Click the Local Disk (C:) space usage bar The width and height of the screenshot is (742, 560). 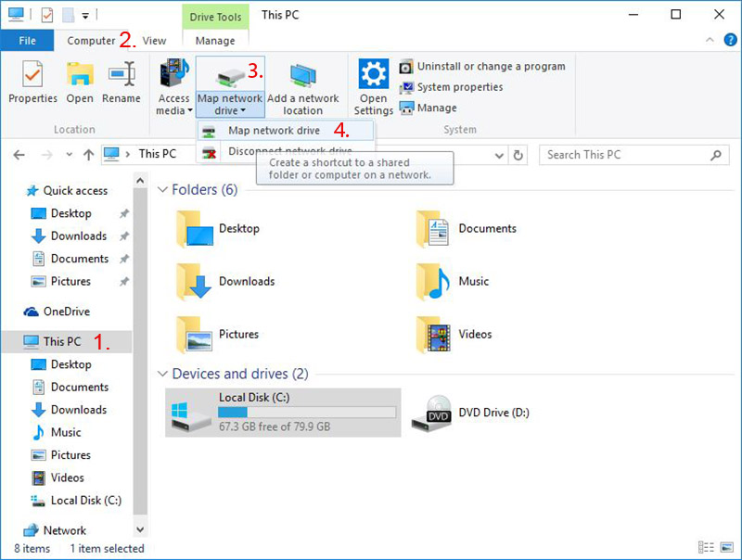coord(307,413)
